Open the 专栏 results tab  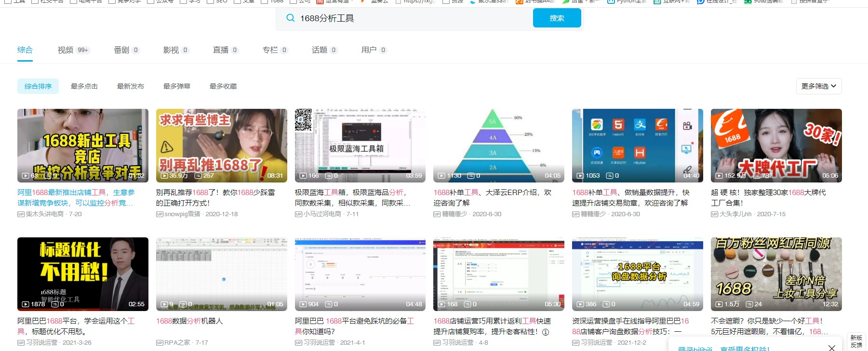click(275, 50)
